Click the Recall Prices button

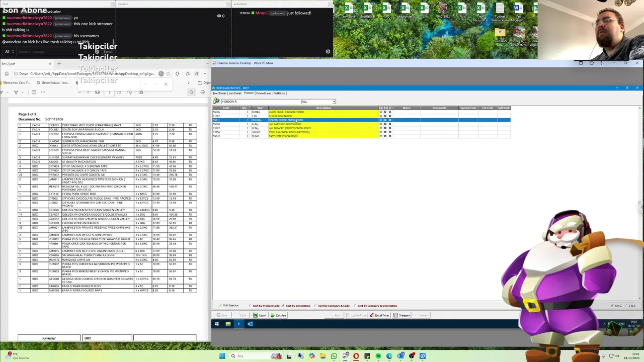pos(379,315)
